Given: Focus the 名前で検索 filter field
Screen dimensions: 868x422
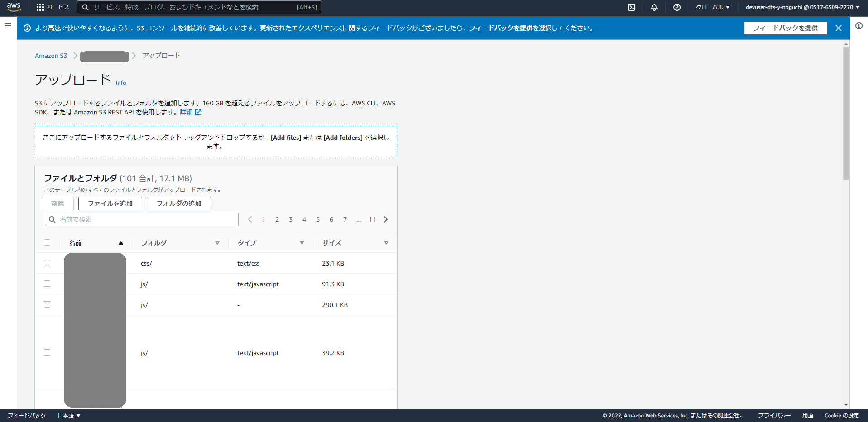Looking at the screenshot, I should (141, 219).
